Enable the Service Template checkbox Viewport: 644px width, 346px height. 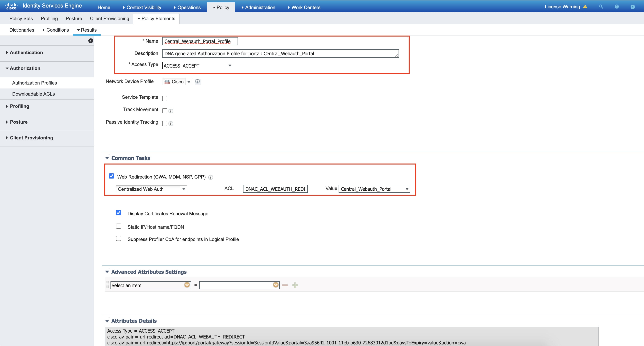[165, 99]
